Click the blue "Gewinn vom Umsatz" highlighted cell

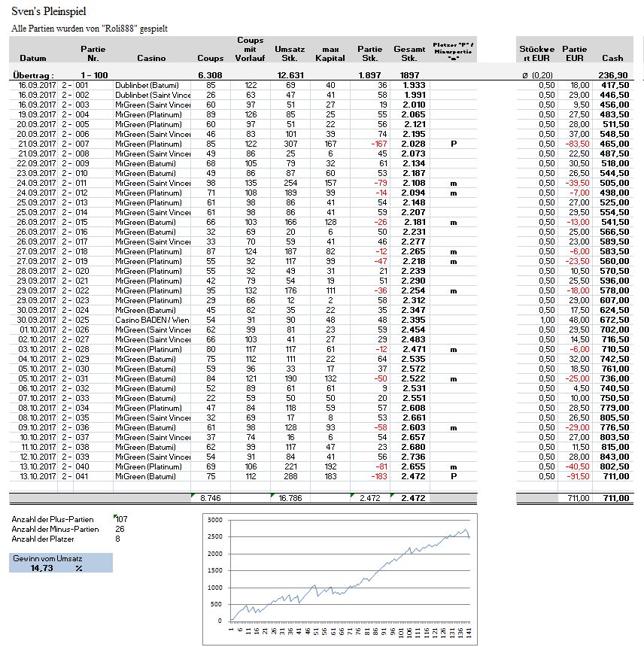[61, 558]
